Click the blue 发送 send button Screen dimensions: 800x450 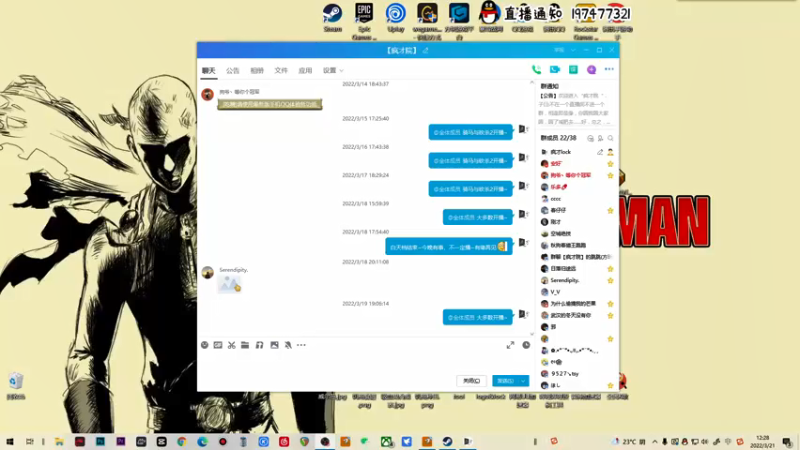pos(505,381)
